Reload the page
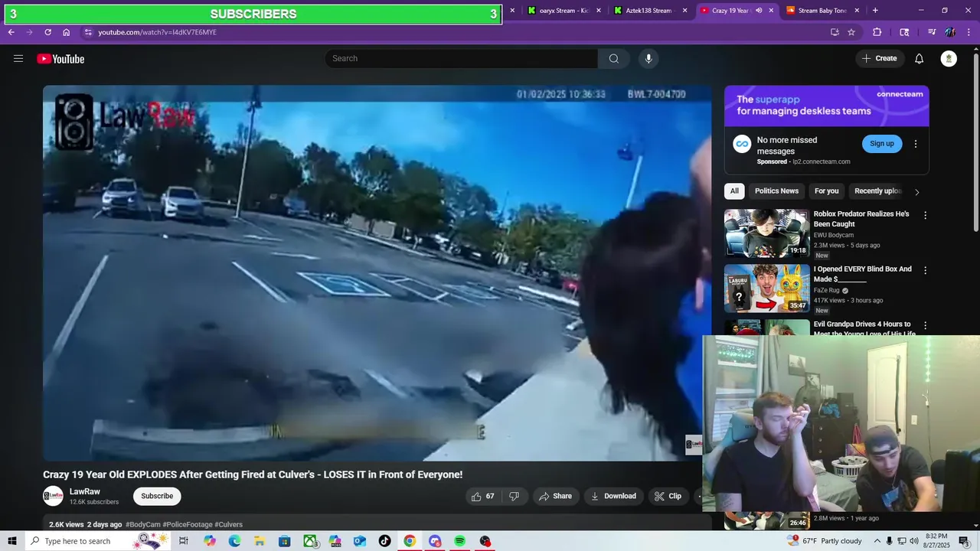980x551 pixels. pos(47,32)
